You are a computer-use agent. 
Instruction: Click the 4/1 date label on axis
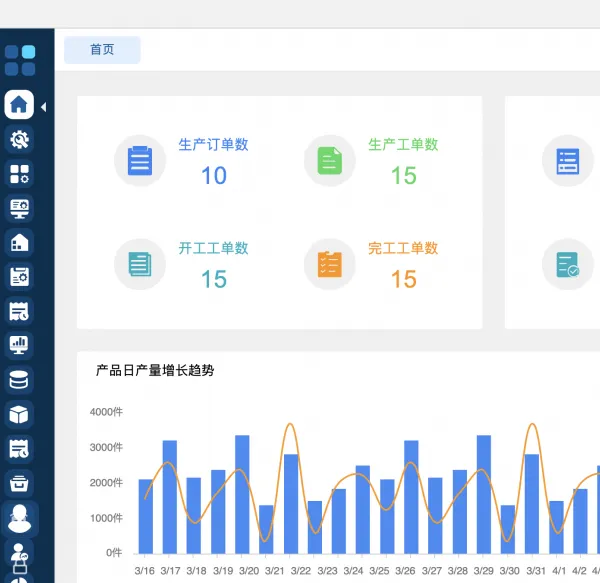pos(559,571)
